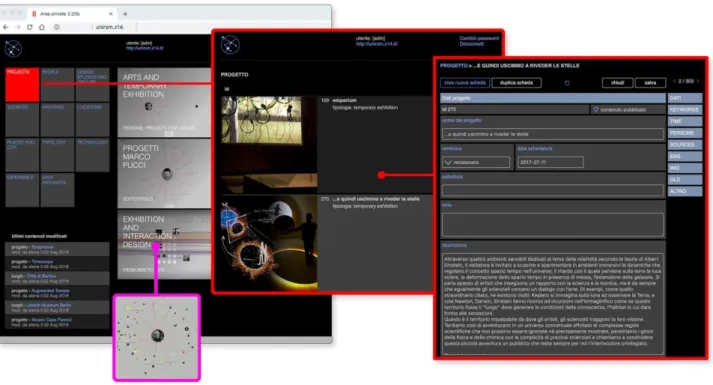The height and width of the screenshot is (385, 713).
Task: Go to the next record with the right arrow
Action: (698, 81)
